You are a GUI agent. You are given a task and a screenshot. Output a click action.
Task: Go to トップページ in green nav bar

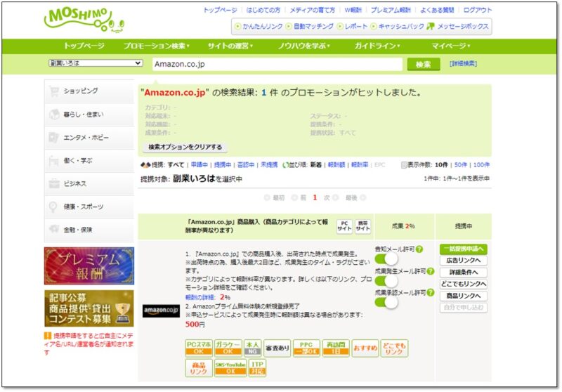[84, 46]
